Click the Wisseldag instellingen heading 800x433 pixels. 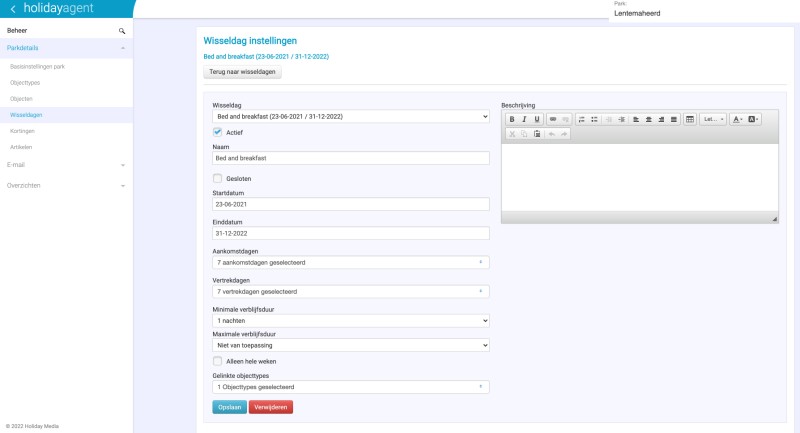250,41
